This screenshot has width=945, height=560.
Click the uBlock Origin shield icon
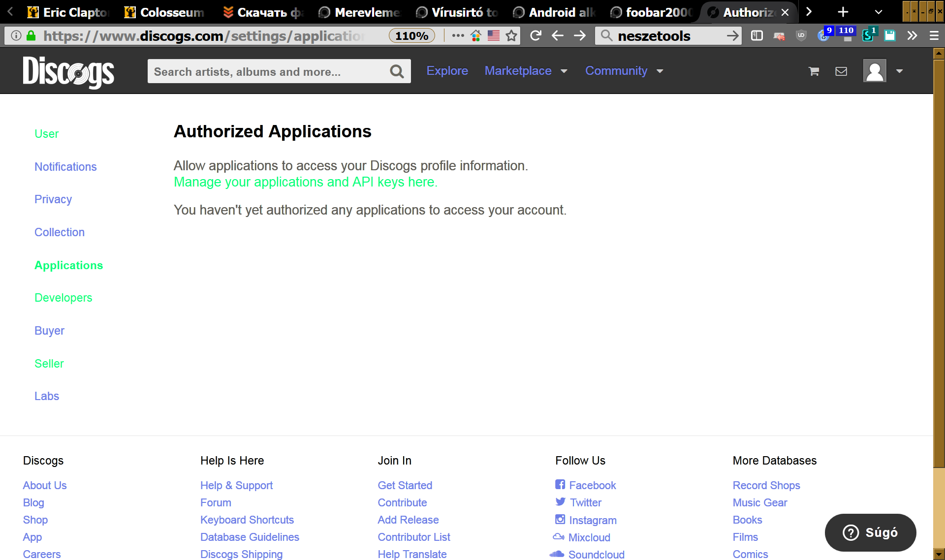801,36
